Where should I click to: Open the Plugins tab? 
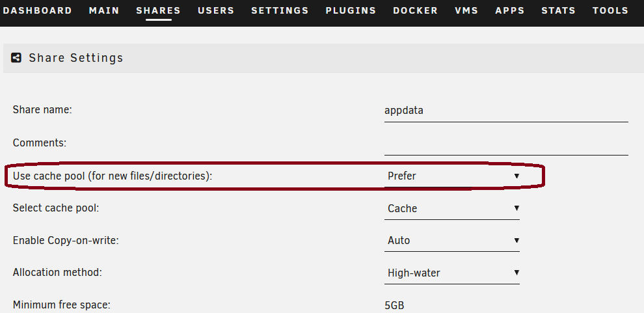click(x=351, y=10)
